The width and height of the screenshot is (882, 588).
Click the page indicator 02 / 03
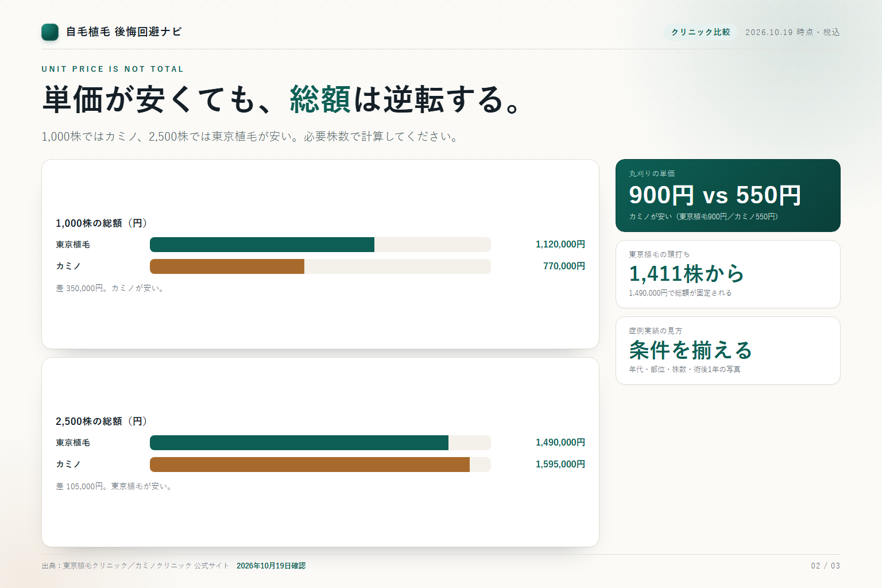pos(826,566)
